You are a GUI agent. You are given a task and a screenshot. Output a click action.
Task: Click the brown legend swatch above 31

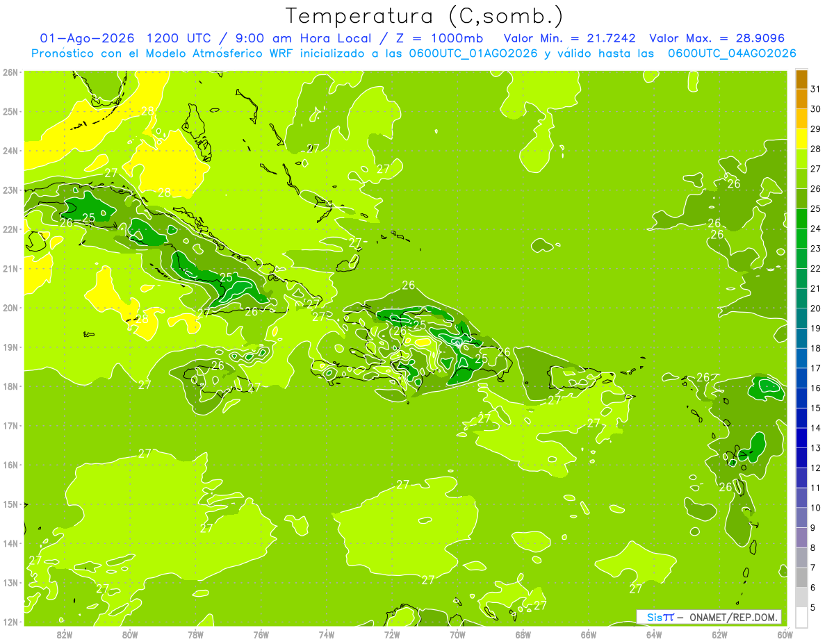pyautogui.click(x=801, y=79)
